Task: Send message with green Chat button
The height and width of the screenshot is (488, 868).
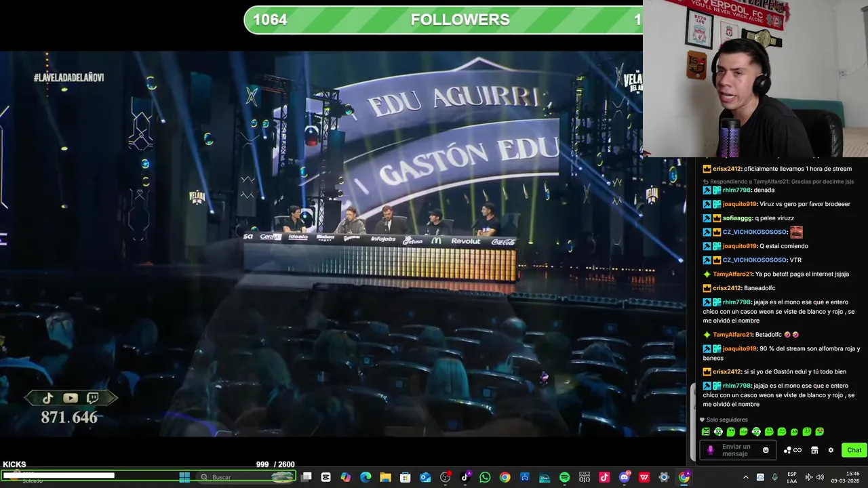Action: click(x=854, y=450)
